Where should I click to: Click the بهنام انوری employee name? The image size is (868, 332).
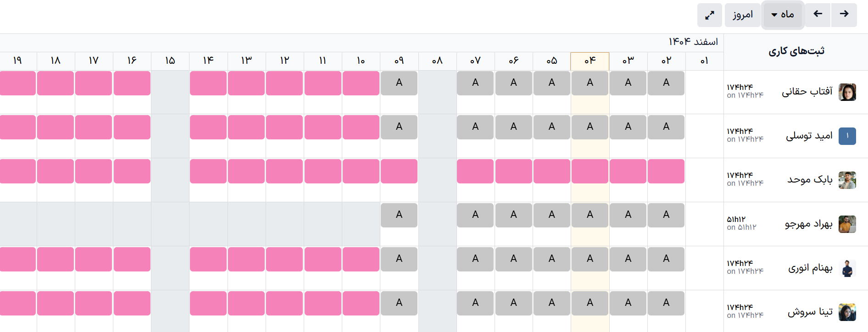pos(810,268)
